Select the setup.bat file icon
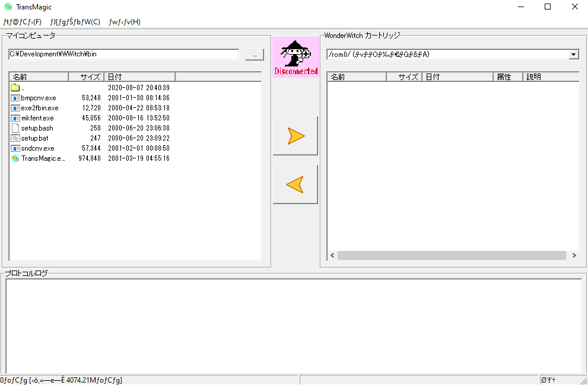Viewport: 588px width, 385px height. 15,138
